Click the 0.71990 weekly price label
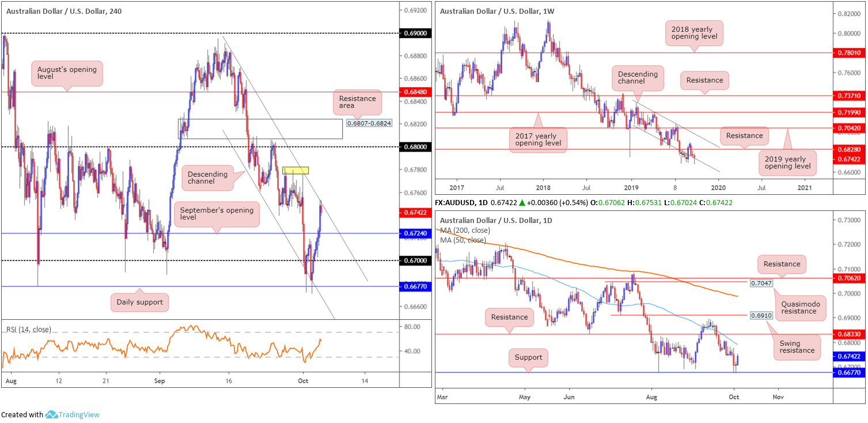868x423 pixels. (849, 112)
